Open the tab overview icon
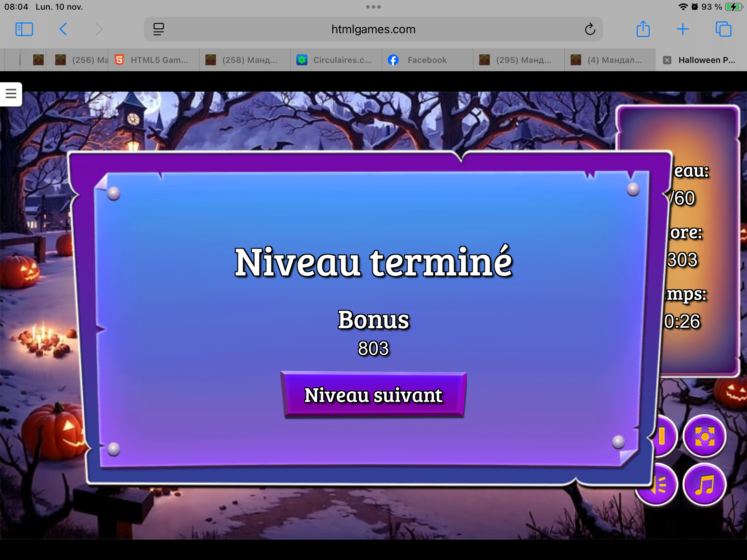 723,29
